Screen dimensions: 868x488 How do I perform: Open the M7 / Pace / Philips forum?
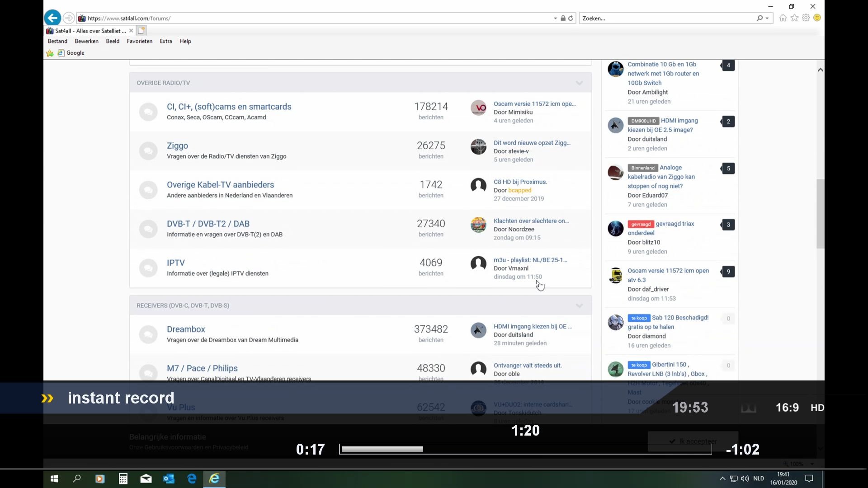tap(202, 368)
